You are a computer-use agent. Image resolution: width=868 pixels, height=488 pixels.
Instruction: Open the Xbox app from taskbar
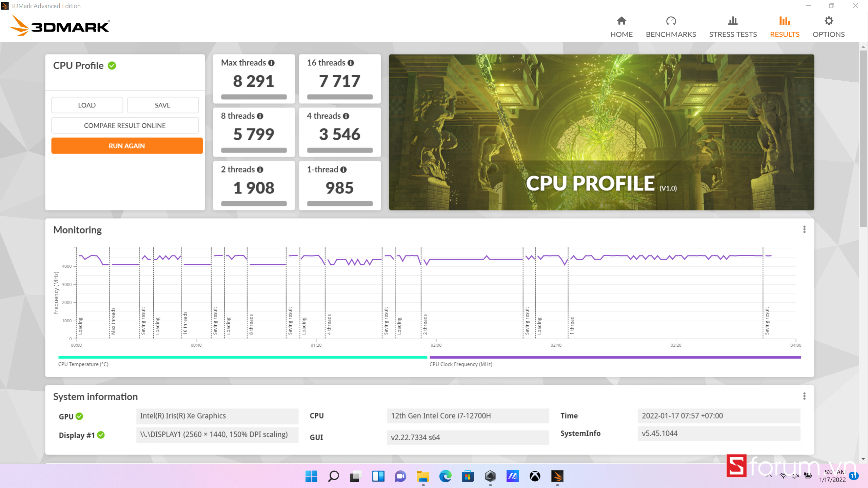pyautogui.click(x=535, y=476)
